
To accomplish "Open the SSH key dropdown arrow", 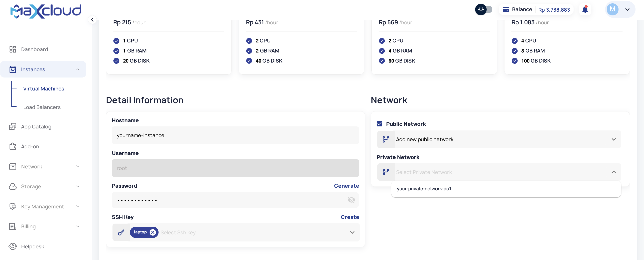I will 352,232.
